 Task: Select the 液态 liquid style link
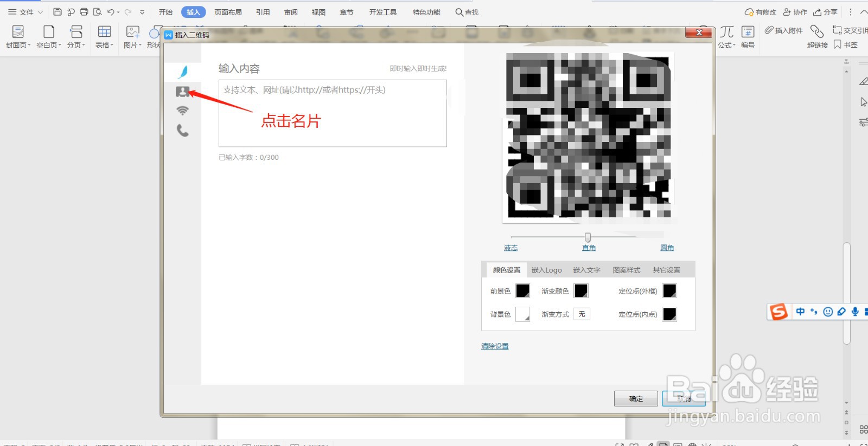[511, 248]
